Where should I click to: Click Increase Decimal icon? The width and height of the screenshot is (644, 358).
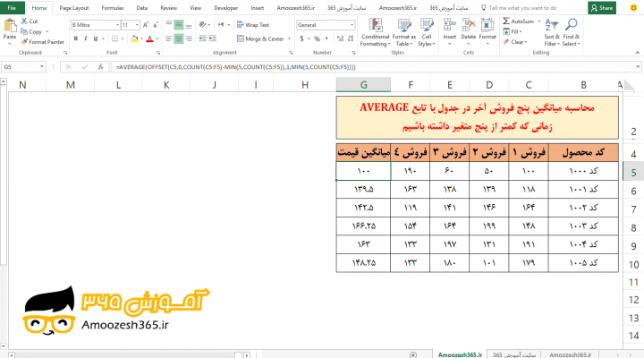(340, 38)
